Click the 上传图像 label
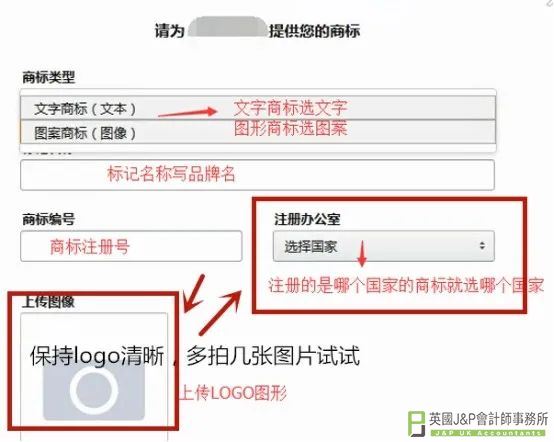The width and height of the screenshot is (554, 442). pos(48,302)
